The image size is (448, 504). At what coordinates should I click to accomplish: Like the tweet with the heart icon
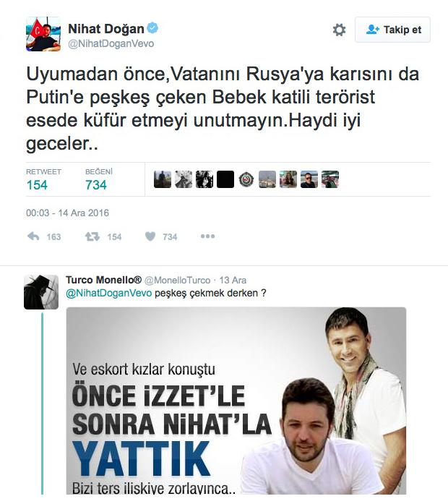tap(150, 236)
